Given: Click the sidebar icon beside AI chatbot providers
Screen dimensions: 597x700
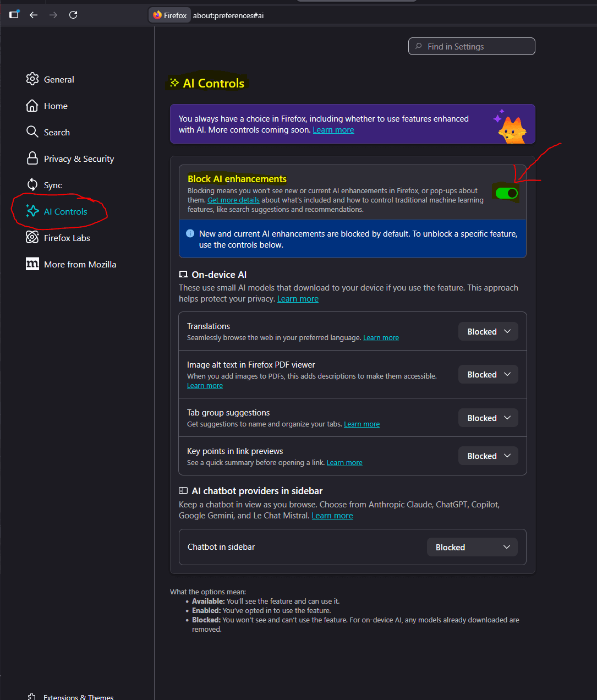Looking at the screenshot, I should (x=183, y=490).
